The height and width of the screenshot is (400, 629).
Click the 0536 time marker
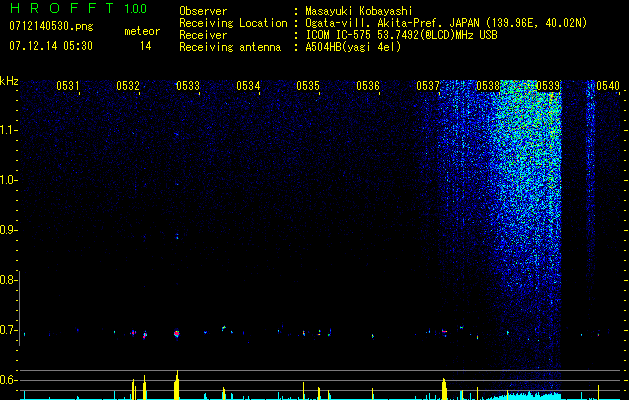pyautogui.click(x=368, y=85)
